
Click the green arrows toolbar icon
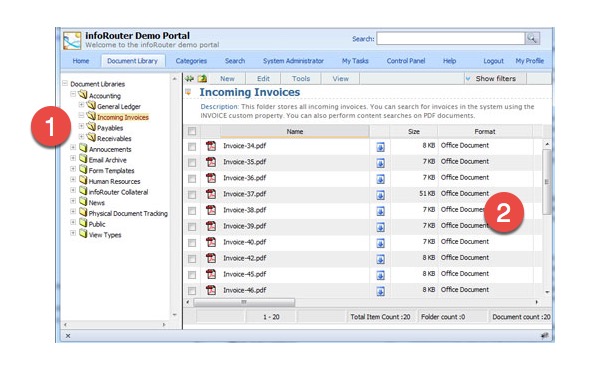189,79
